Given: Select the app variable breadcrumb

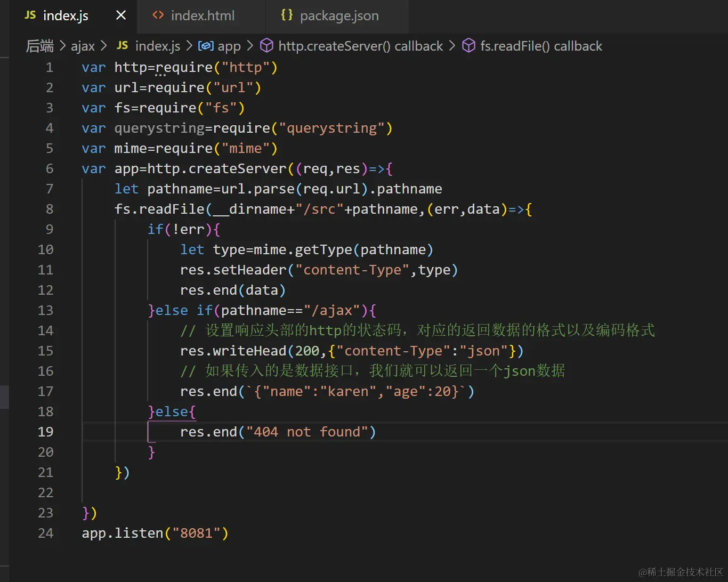Looking at the screenshot, I should [229, 46].
